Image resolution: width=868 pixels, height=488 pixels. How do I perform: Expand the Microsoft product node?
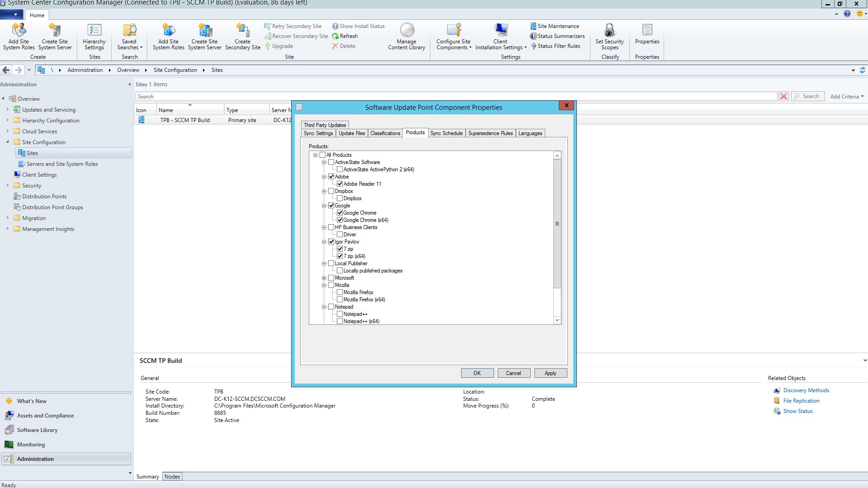point(324,278)
